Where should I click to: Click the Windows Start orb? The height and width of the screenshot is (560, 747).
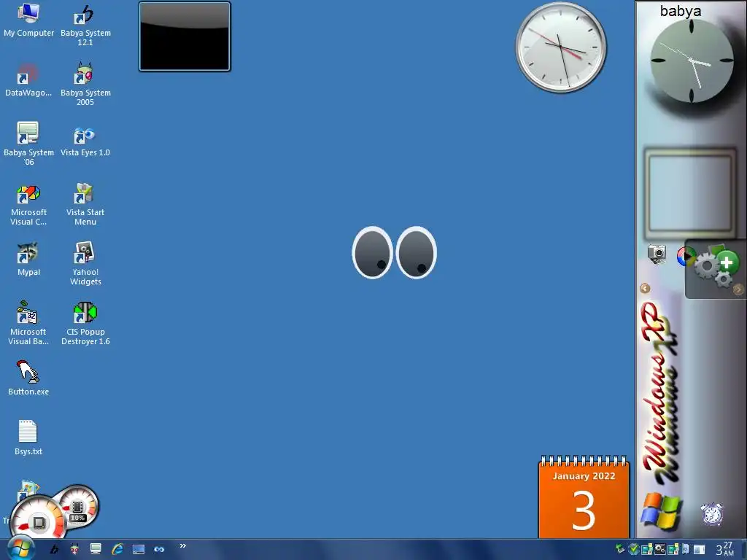[20, 549]
